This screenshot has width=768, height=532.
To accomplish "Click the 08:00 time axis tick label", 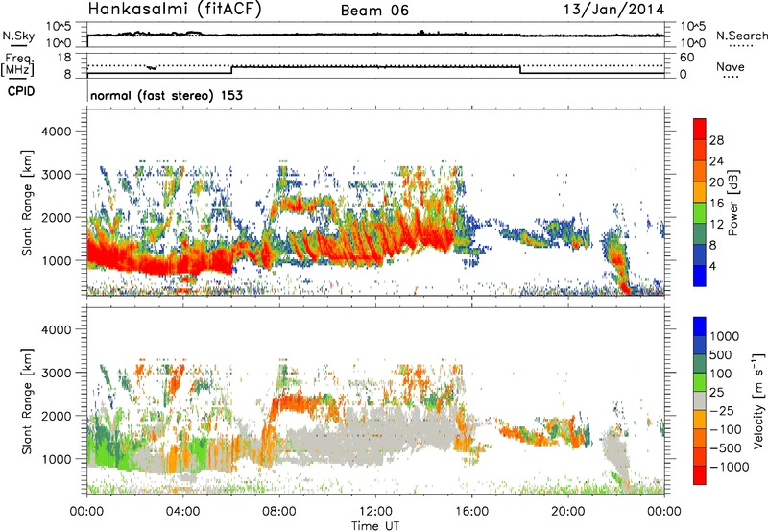I will tap(279, 512).
